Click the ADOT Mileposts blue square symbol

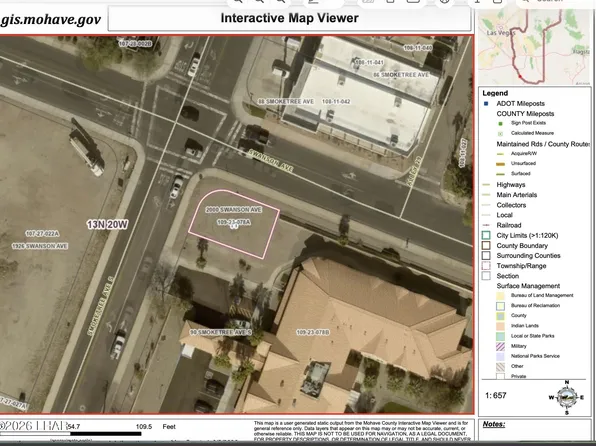[486, 103]
